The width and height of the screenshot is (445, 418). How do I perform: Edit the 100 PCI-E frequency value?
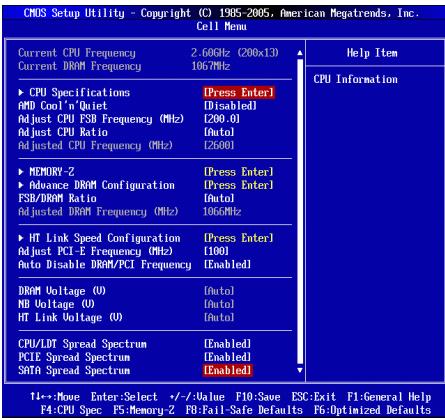(x=216, y=251)
